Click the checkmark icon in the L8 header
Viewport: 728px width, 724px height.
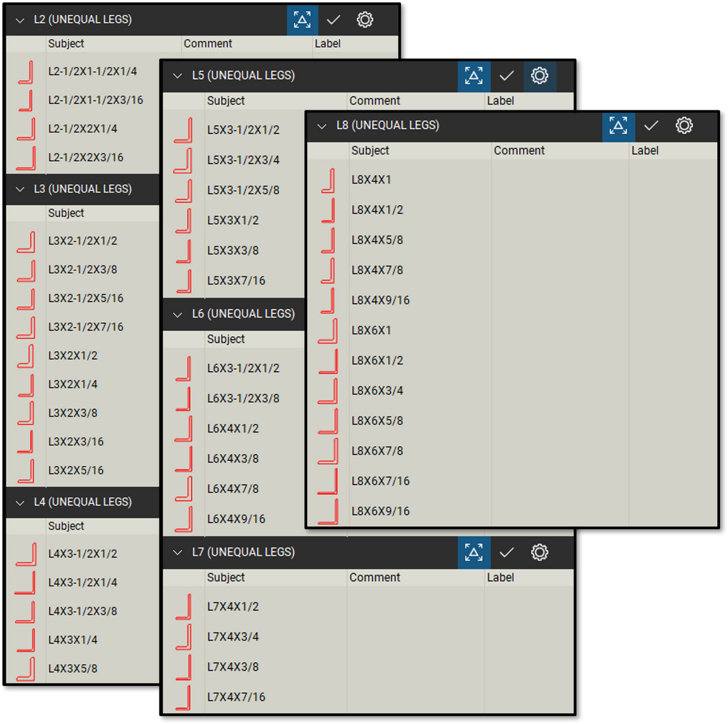[651, 126]
